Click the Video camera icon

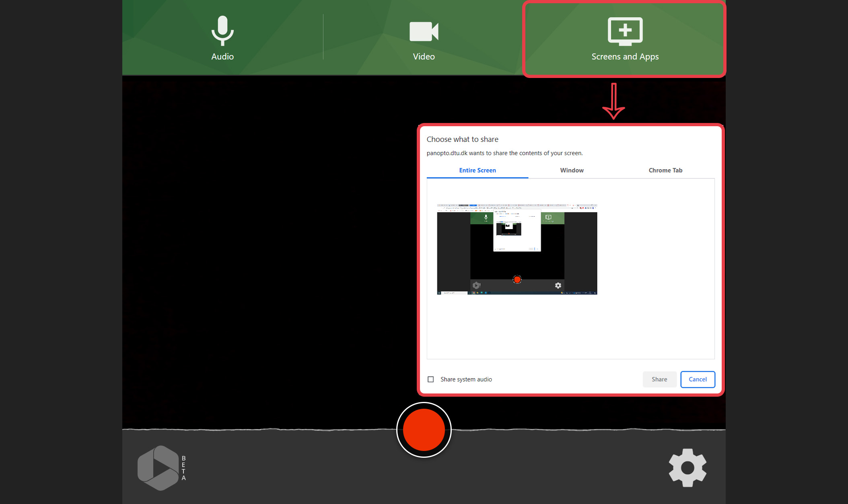tap(424, 31)
